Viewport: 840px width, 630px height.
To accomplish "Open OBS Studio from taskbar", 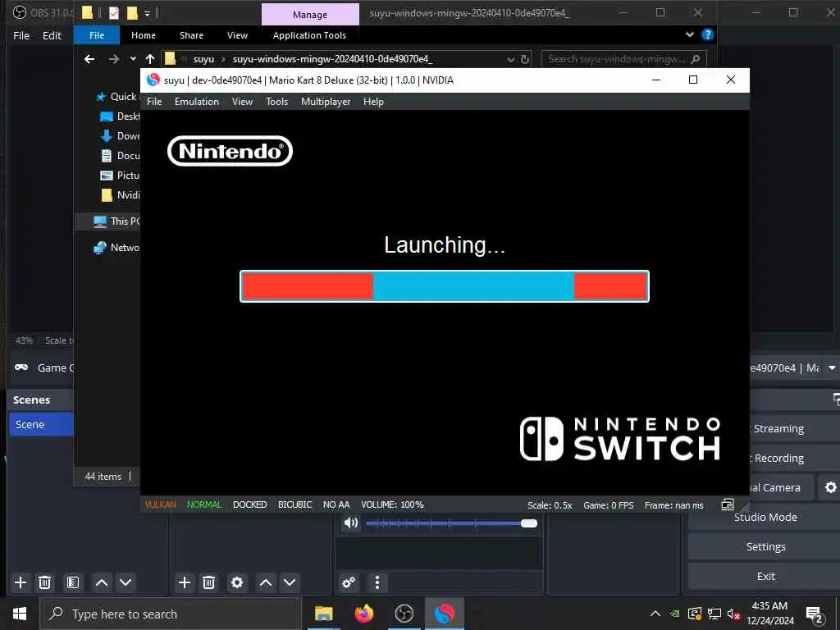I will [x=404, y=614].
